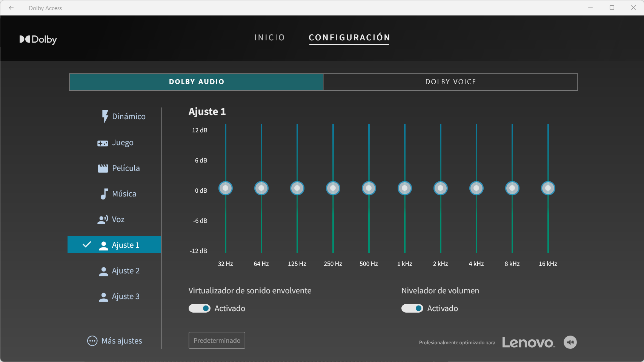Turn off the Nivelador de volumen switch

(x=412, y=308)
